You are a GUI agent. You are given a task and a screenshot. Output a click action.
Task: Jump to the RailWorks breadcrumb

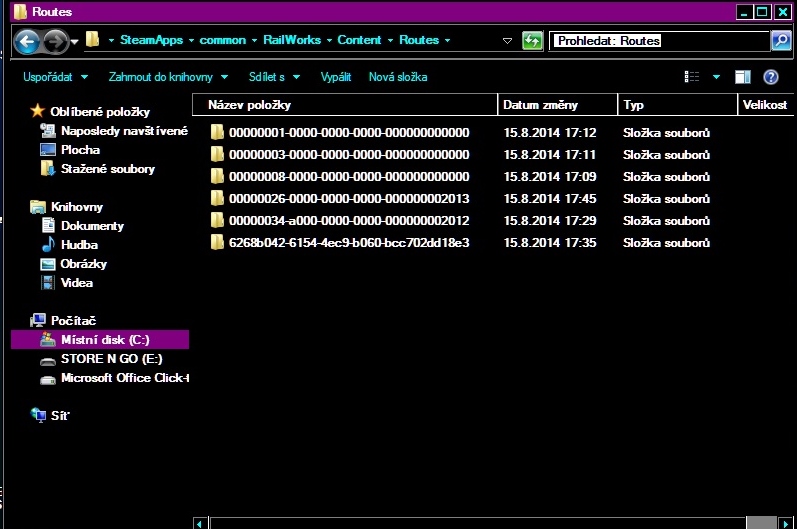(292, 40)
